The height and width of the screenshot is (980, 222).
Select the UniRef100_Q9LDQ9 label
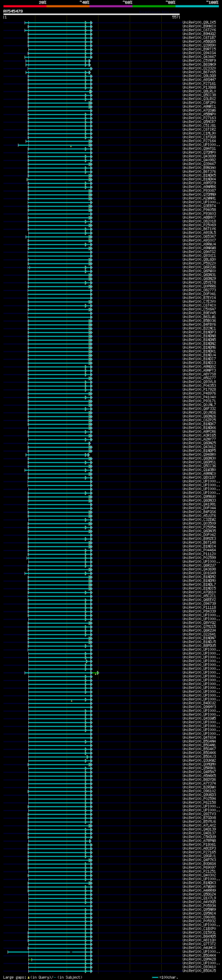pos(199,76)
